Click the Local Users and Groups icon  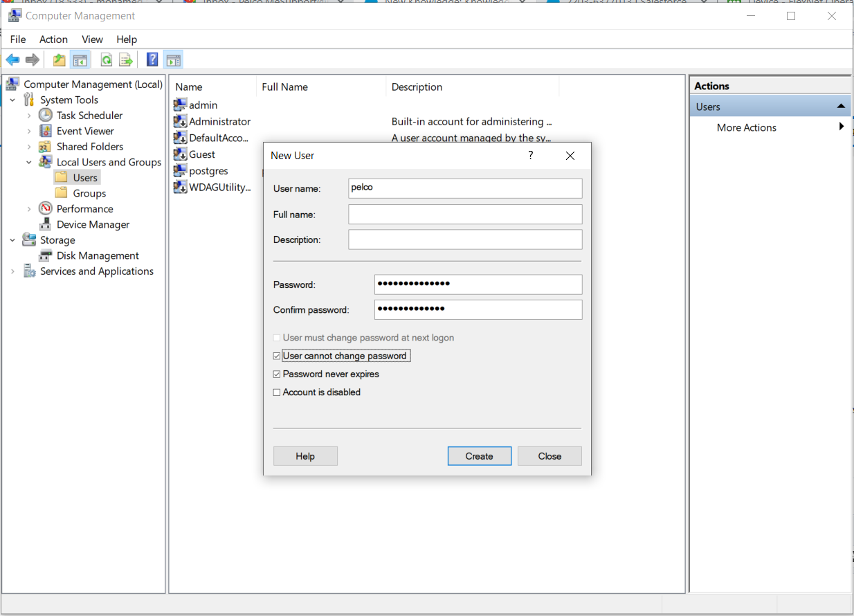tap(45, 162)
